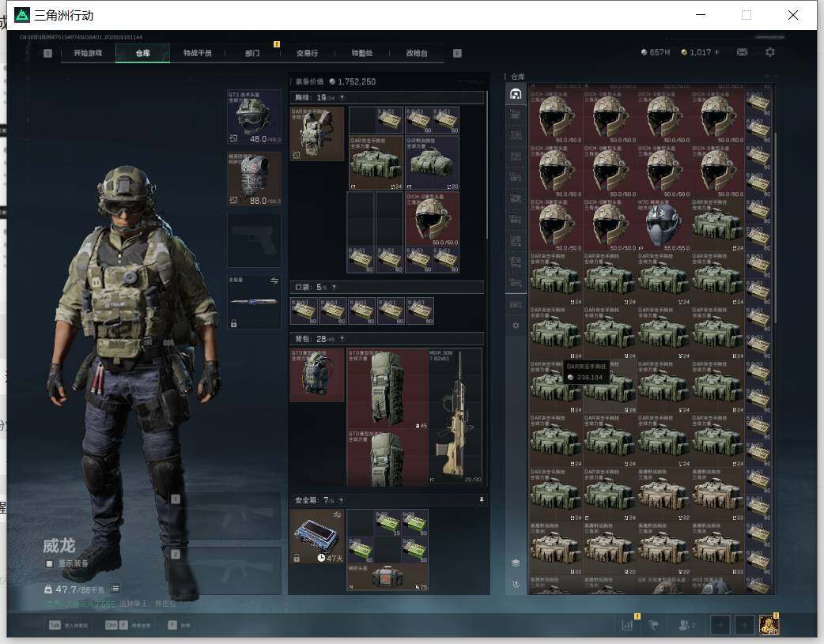The image size is (824, 644).
Task: Select the H70 helmet 55.0/55.0 in warehouse
Action: pos(663,224)
